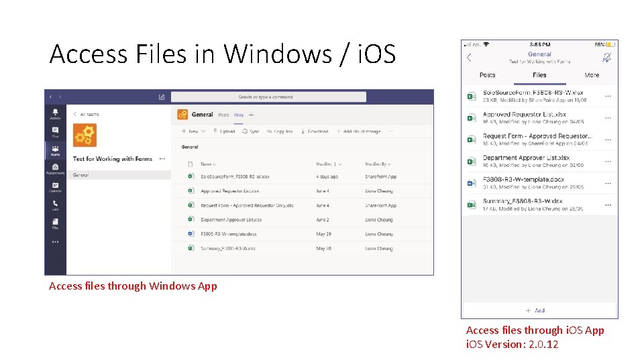Open Approved Requestor List.xlsx in Windows list
644x362 pixels.
[229, 191]
